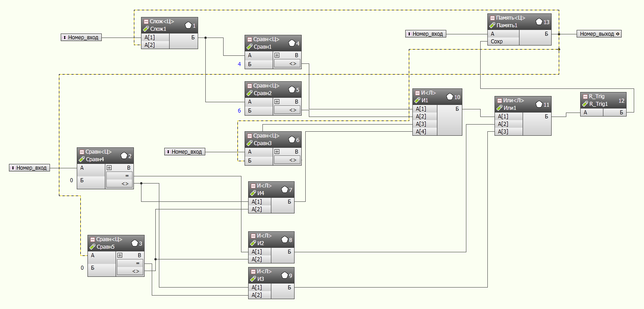Expand the plus box in Сравн5 outputs
This screenshot has width=644, height=309.
120,255
